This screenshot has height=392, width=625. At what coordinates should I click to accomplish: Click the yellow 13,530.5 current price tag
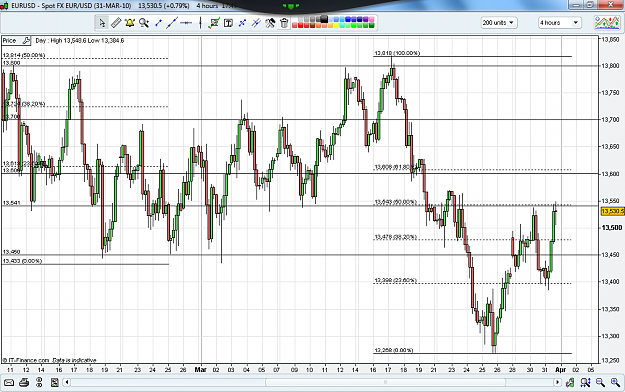pyautogui.click(x=612, y=211)
